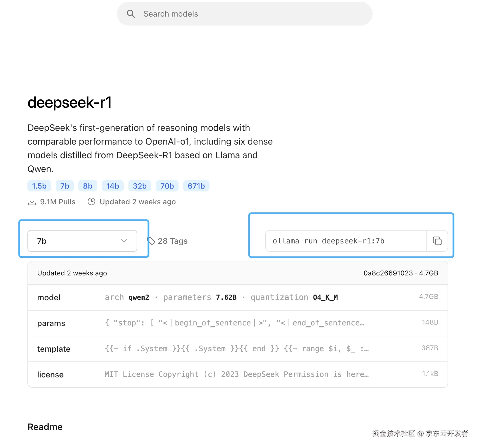Click the 0a8c26691023 · 4.7GB digest text
479x448 pixels.
(x=401, y=273)
